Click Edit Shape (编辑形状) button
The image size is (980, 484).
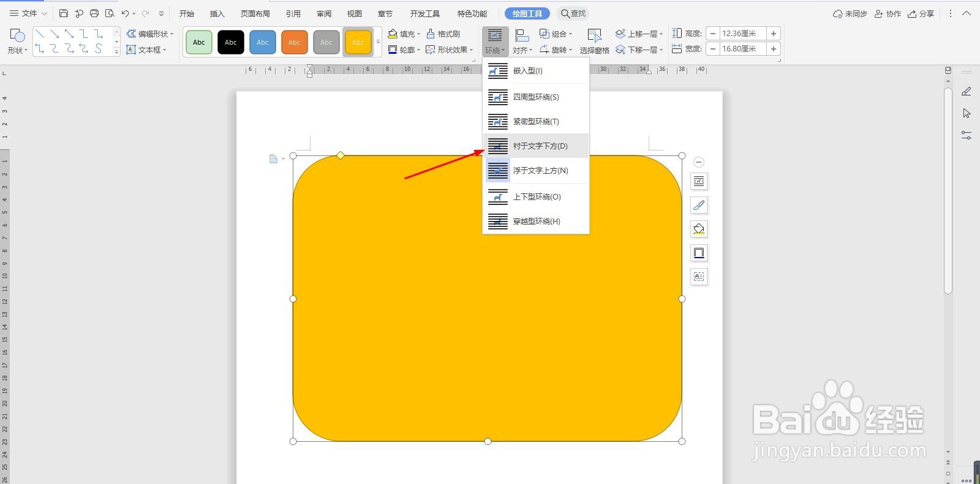click(x=150, y=34)
